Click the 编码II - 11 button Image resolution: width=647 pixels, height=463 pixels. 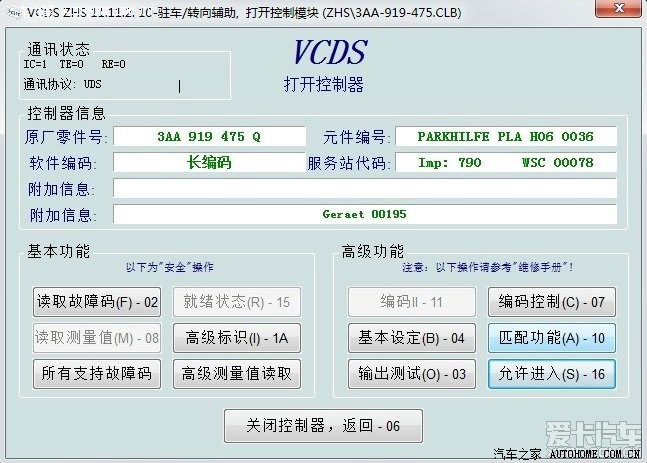point(411,302)
